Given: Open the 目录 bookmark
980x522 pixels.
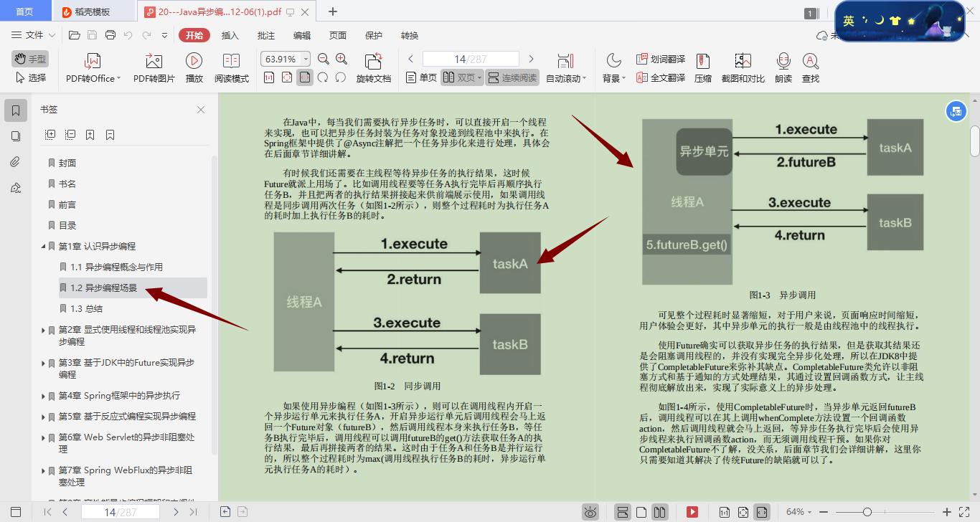Looking at the screenshot, I should click(x=67, y=226).
